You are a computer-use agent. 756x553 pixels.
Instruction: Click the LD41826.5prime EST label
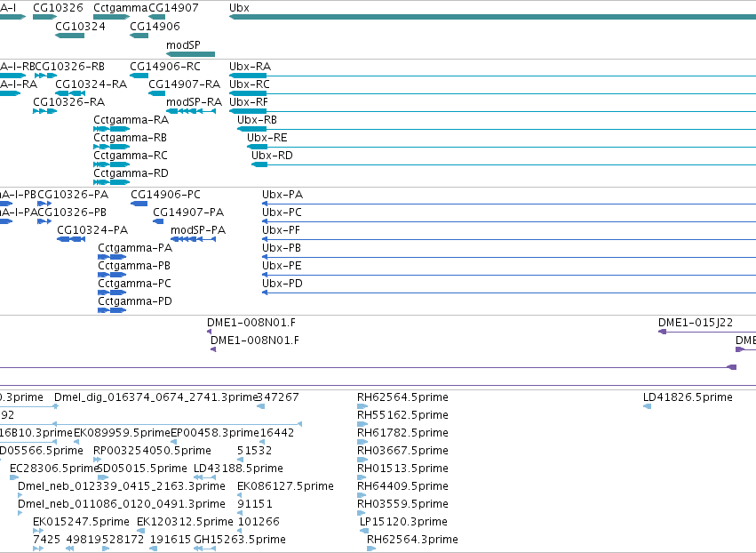pyautogui.click(x=688, y=397)
